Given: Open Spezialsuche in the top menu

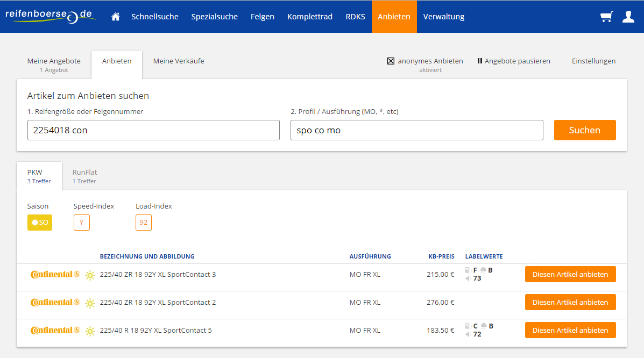Looking at the screenshot, I should (x=214, y=17).
